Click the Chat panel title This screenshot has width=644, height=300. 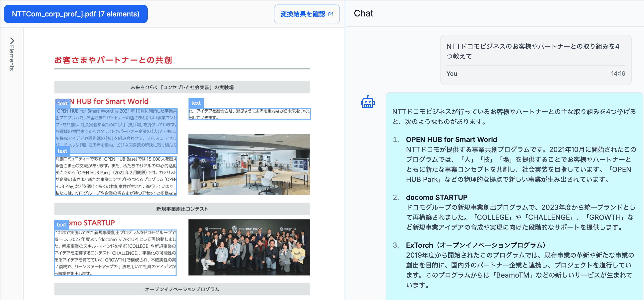click(364, 13)
